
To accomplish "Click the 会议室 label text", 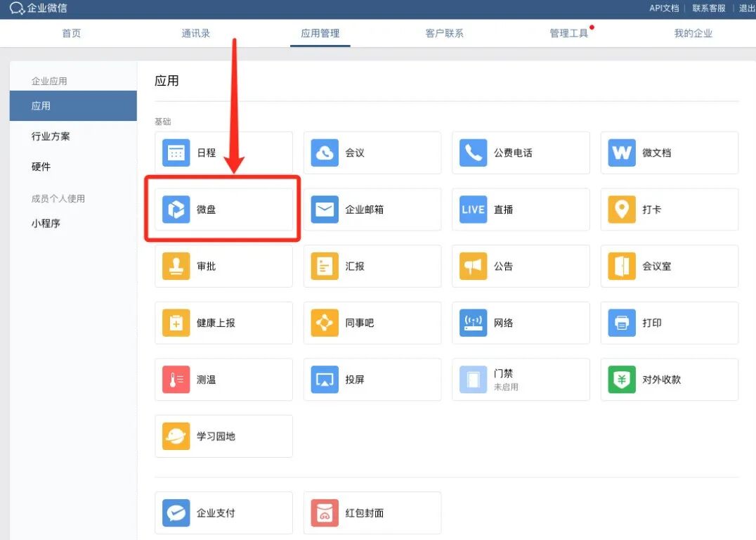I will click(x=657, y=266).
